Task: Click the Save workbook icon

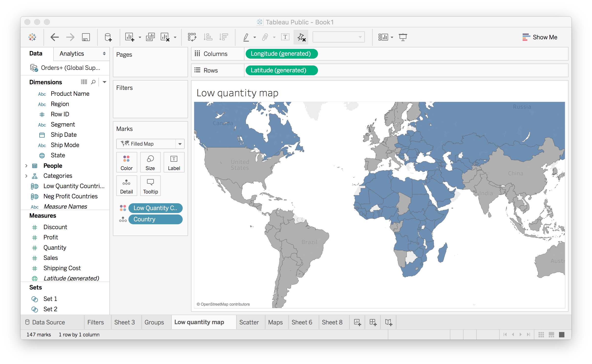Action: point(86,37)
